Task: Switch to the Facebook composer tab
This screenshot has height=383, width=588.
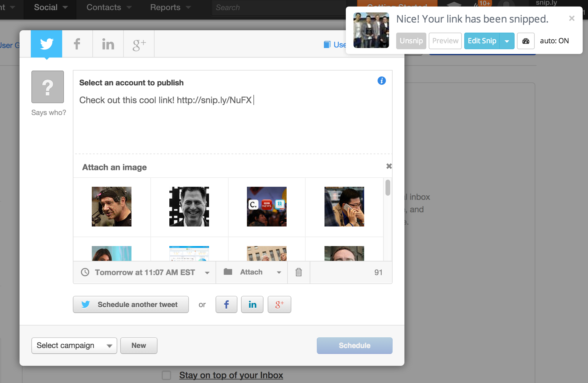Action: tap(77, 44)
